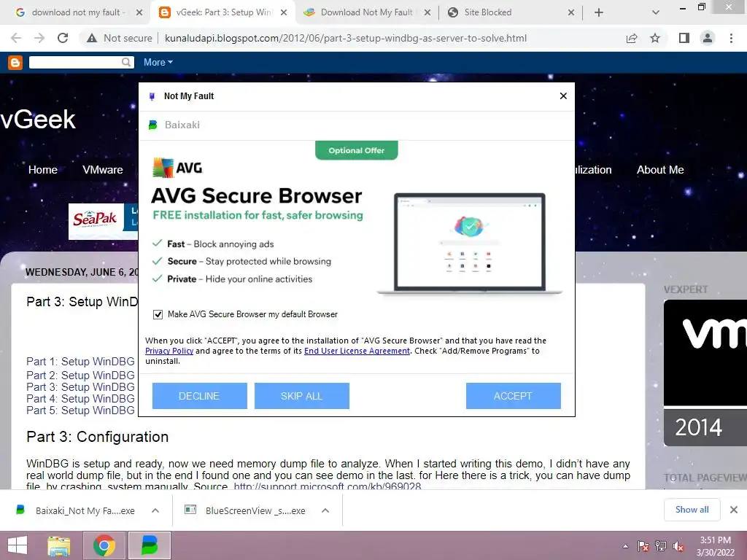This screenshot has height=560, width=747.
Task: Open the support.microsoft.com kb link
Action: tap(328, 486)
